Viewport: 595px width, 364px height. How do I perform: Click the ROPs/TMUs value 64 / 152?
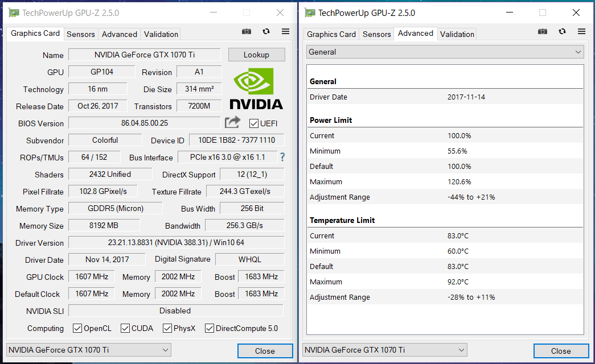[94, 157]
